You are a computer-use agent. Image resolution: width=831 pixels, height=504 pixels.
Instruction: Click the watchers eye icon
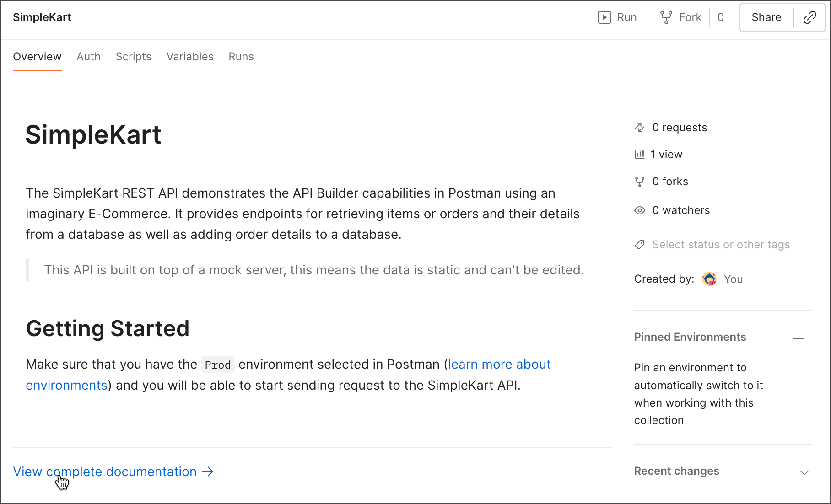[640, 210]
